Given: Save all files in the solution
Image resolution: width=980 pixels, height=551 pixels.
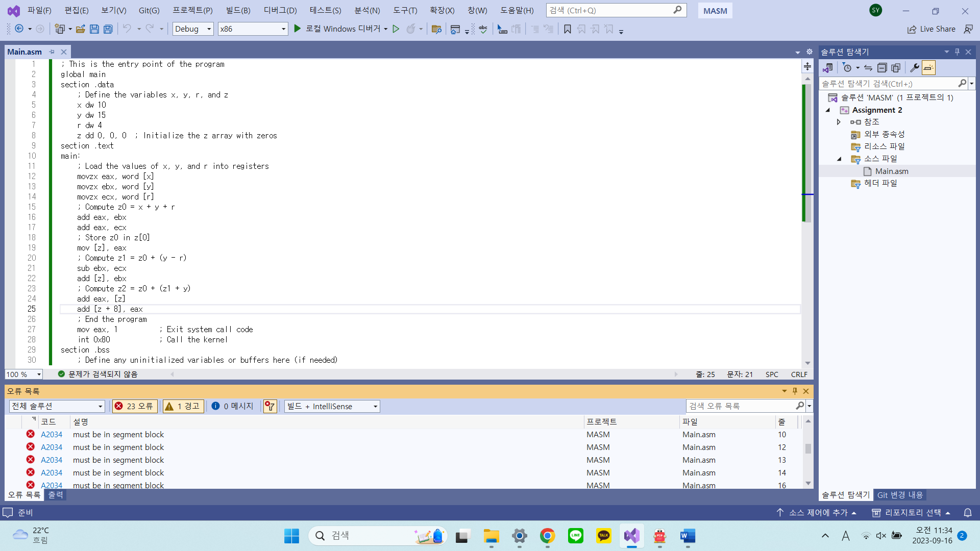Looking at the screenshot, I should click(x=108, y=29).
